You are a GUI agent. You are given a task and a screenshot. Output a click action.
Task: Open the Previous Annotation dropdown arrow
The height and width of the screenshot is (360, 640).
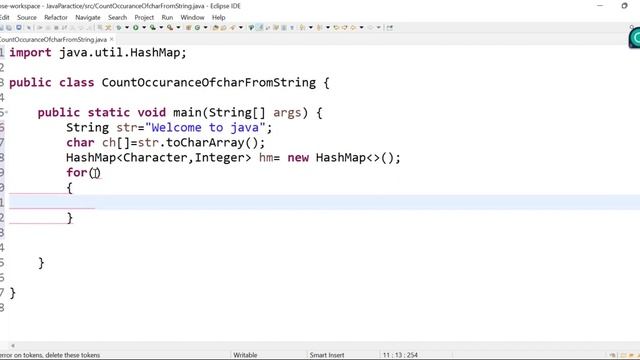327,28
